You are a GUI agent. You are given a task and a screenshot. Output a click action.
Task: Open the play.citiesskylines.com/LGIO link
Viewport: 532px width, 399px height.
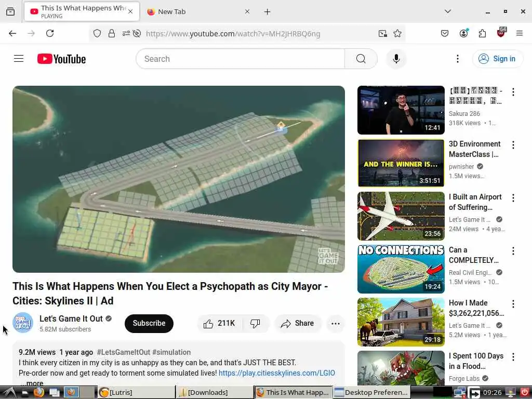276,373
